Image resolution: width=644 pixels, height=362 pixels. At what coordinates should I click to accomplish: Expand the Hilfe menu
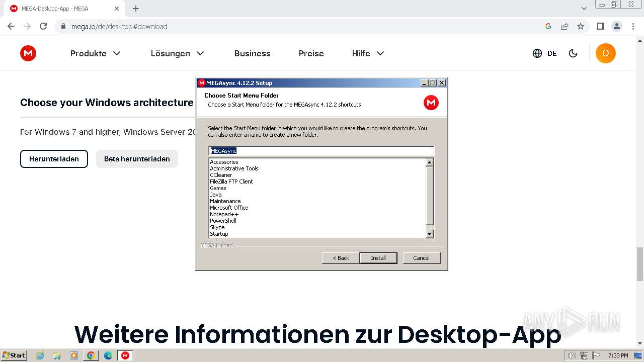coord(368,53)
